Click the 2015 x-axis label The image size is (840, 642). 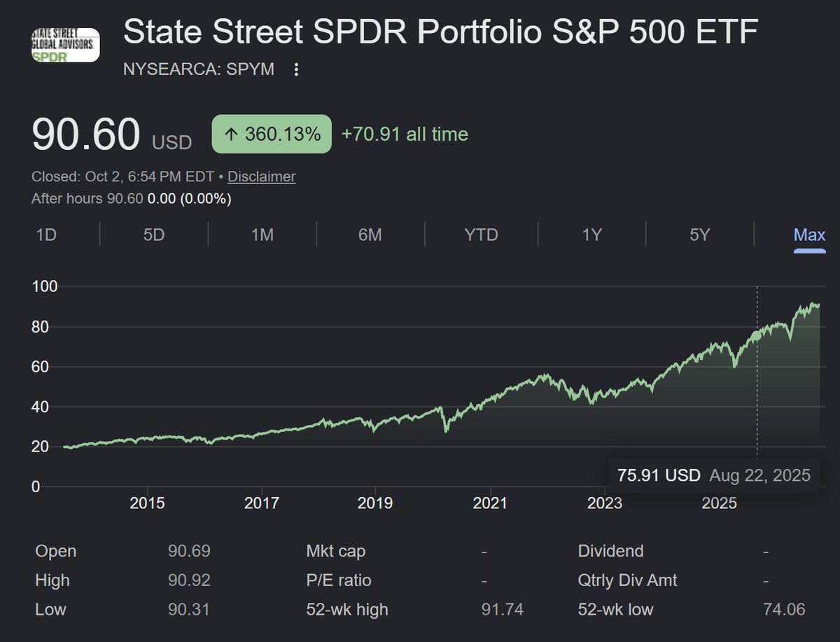(147, 503)
